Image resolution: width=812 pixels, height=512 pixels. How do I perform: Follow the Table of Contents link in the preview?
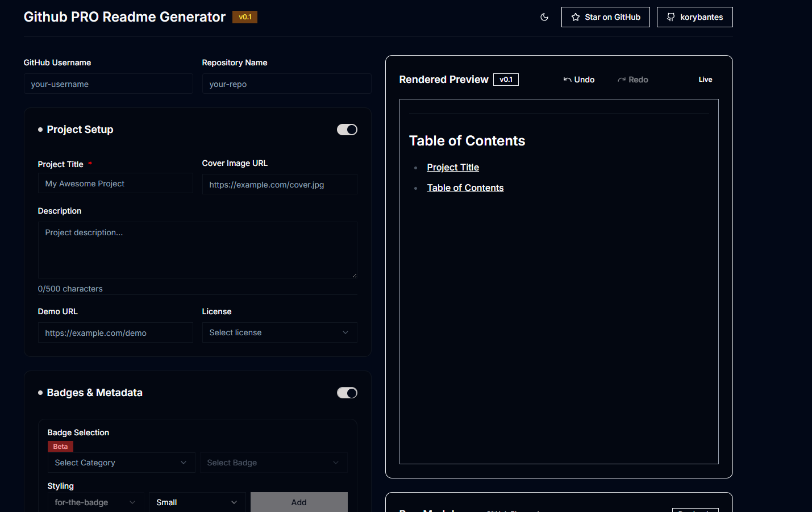(x=465, y=188)
